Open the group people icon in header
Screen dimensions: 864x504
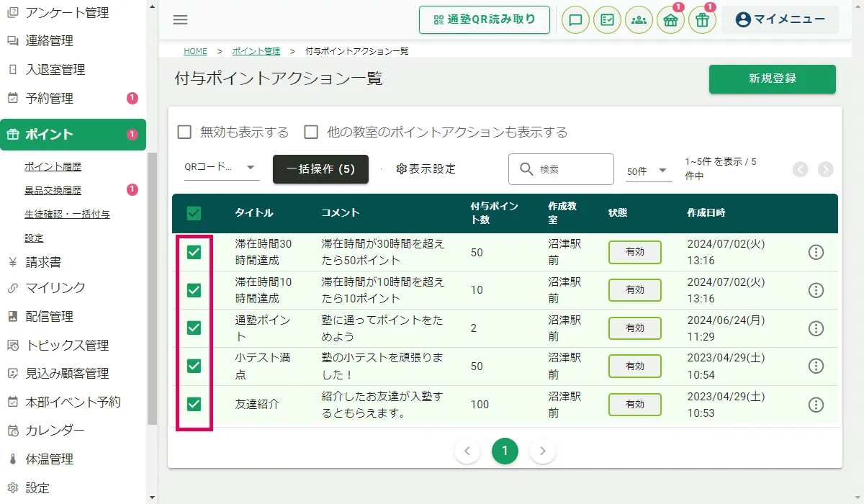[639, 19]
